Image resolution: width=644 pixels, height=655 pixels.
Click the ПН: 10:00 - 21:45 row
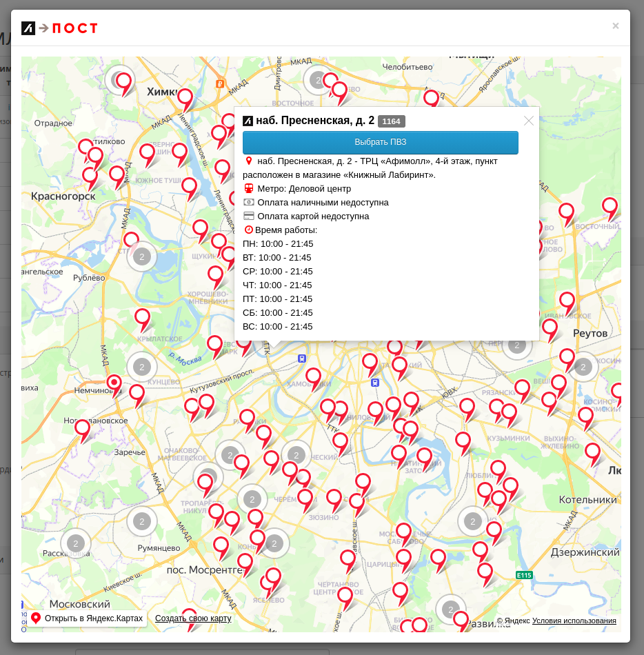(x=278, y=243)
